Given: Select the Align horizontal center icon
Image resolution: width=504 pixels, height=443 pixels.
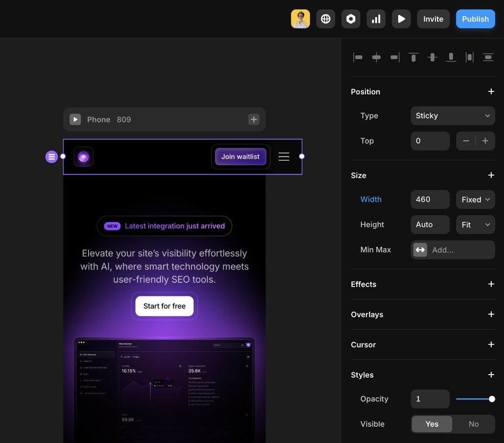Looking at the screenshot, I should (376, 57).
